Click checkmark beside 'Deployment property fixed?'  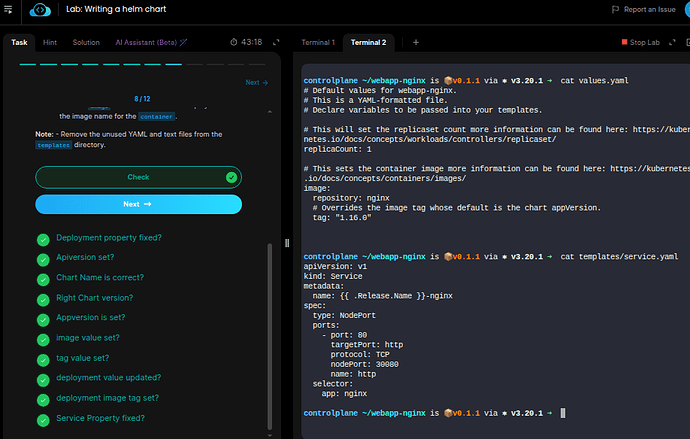[43, 239]
